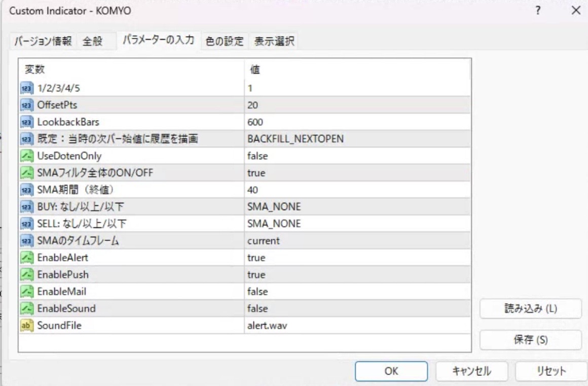Viewport: 588px width, 386px height.
Task: Select the SoundFile variable name
Action: coord(59,325)
